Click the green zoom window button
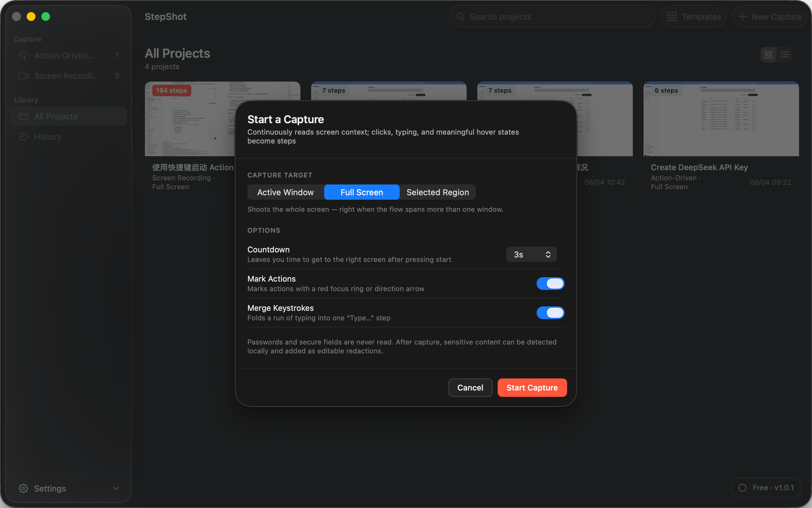 46,17
